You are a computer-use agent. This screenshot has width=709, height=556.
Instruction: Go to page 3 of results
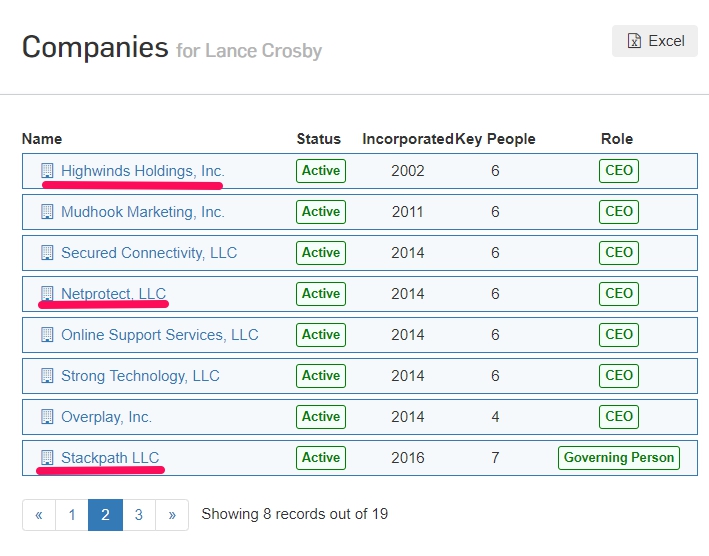(139, 515)
